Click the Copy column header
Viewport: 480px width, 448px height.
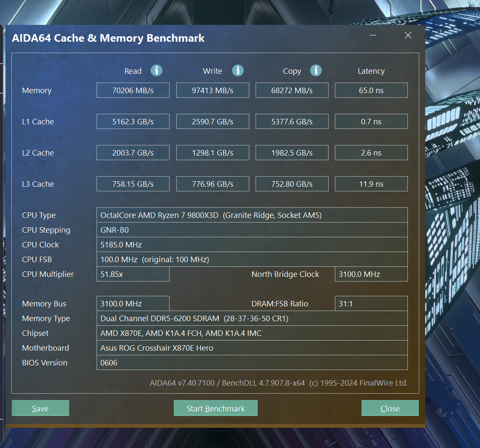292,71
